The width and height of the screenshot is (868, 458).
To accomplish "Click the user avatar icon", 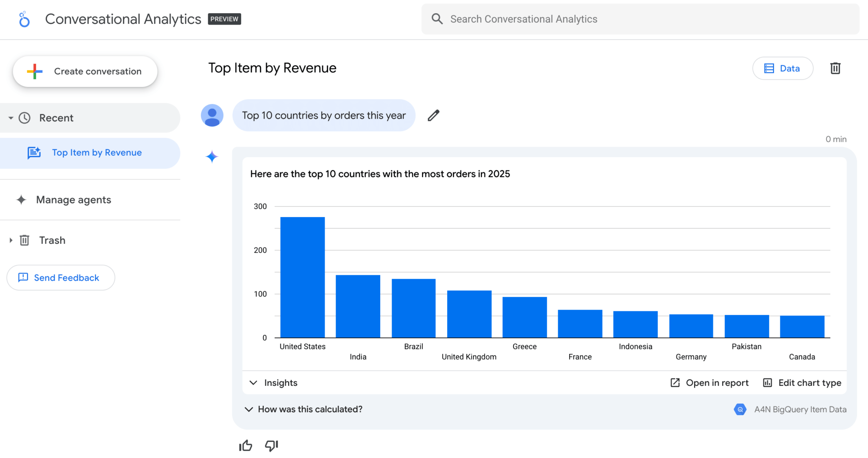I will [212, 115].
